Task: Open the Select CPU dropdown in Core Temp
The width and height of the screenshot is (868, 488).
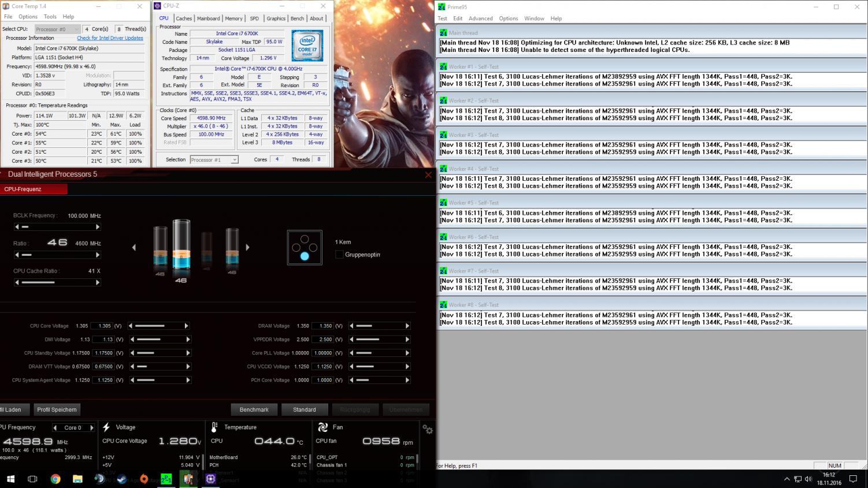Action: (x=57, y=29)
